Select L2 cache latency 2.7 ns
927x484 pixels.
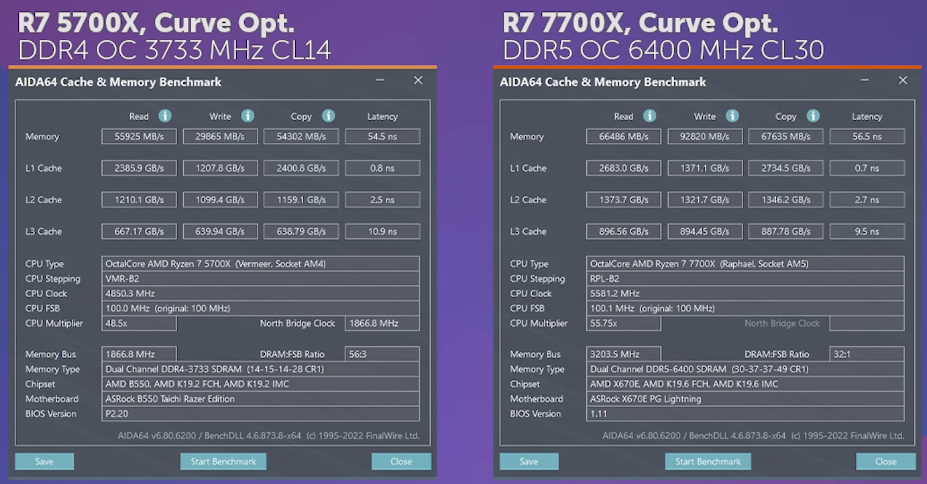[867, 200]
